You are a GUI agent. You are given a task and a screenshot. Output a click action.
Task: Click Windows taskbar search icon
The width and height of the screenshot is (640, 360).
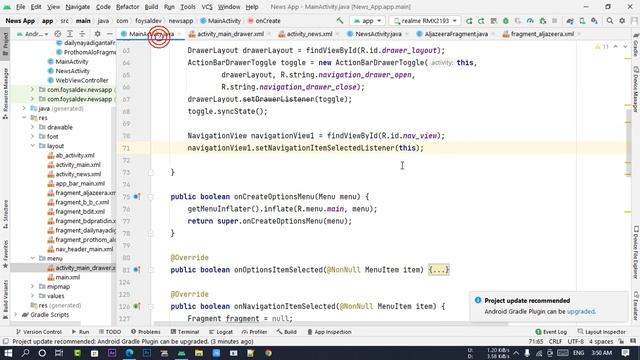pos(25,353)
